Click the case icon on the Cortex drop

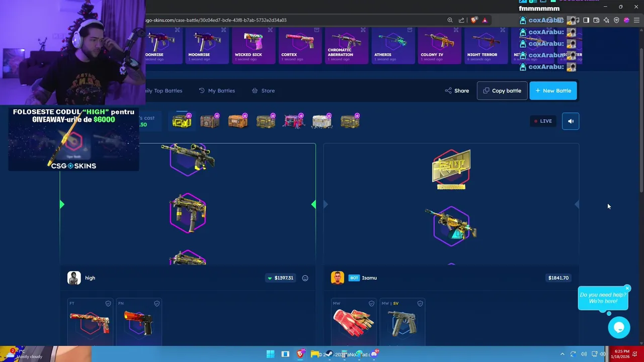coord(316,30)
